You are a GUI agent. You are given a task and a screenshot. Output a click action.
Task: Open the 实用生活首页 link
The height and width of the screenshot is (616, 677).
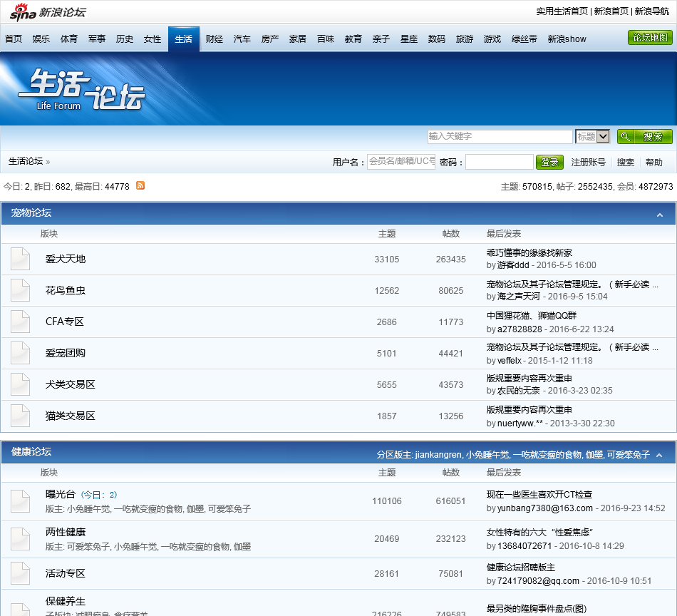[x=562, y=11]
